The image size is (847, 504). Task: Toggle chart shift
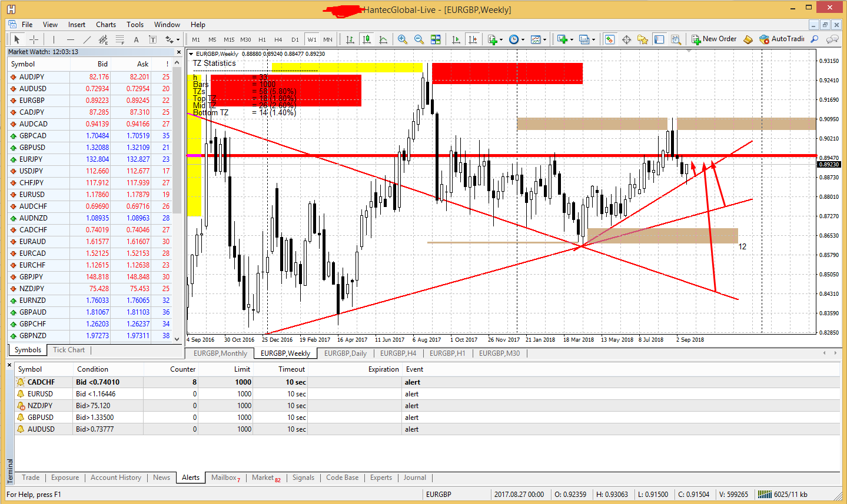pos(472,39)
